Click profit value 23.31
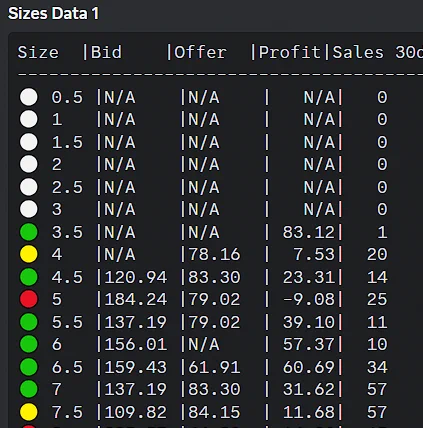 [x=309, y=277]
